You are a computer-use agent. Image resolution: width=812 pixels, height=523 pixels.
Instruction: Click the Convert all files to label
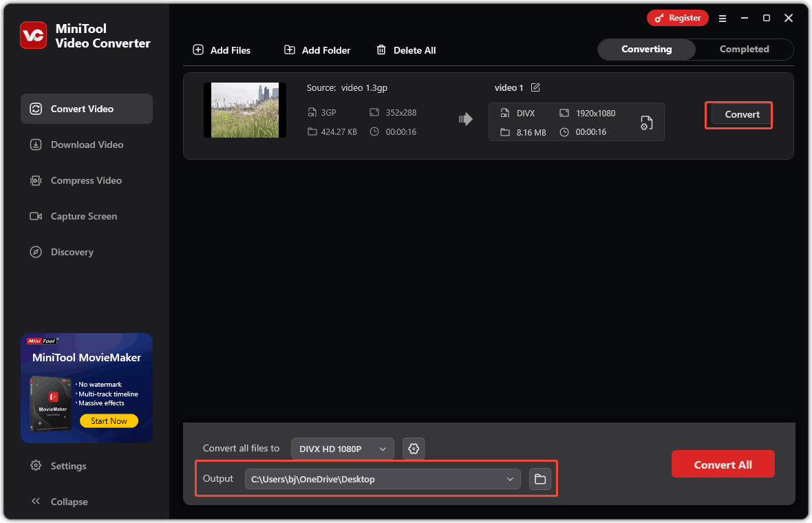(x=241, y=448)
